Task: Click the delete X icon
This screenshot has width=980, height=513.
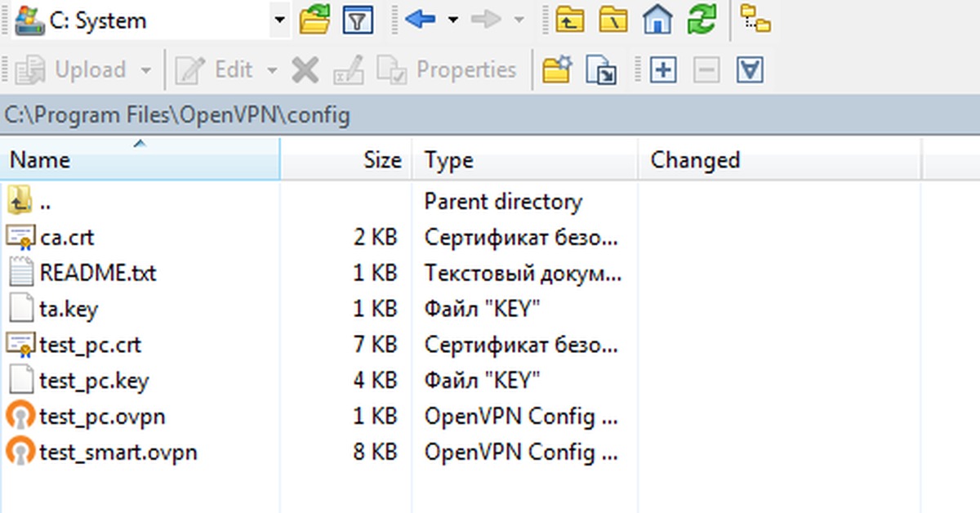Action: [305, 70]
